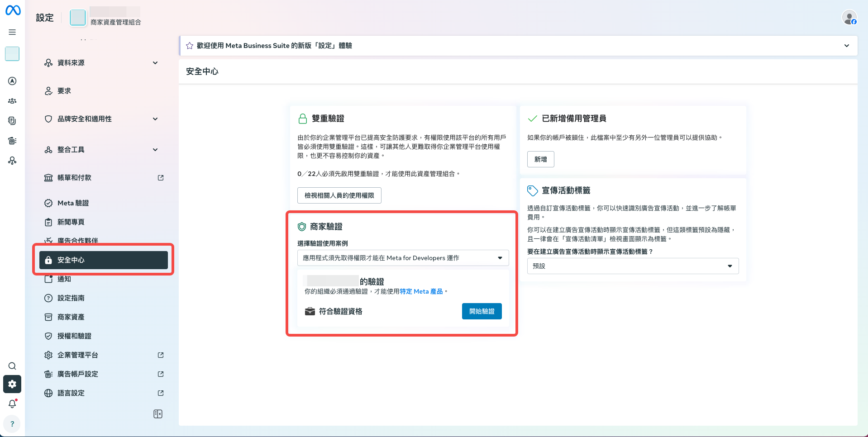Click the Meta logo icon
The image size is (868, 437).
(x=13, y=10)
